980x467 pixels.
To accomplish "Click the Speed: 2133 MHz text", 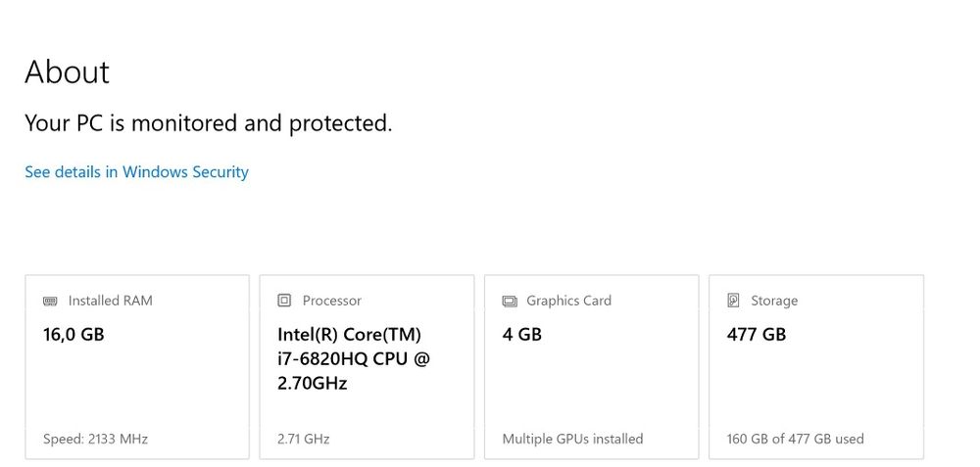I will coord(95,439).
